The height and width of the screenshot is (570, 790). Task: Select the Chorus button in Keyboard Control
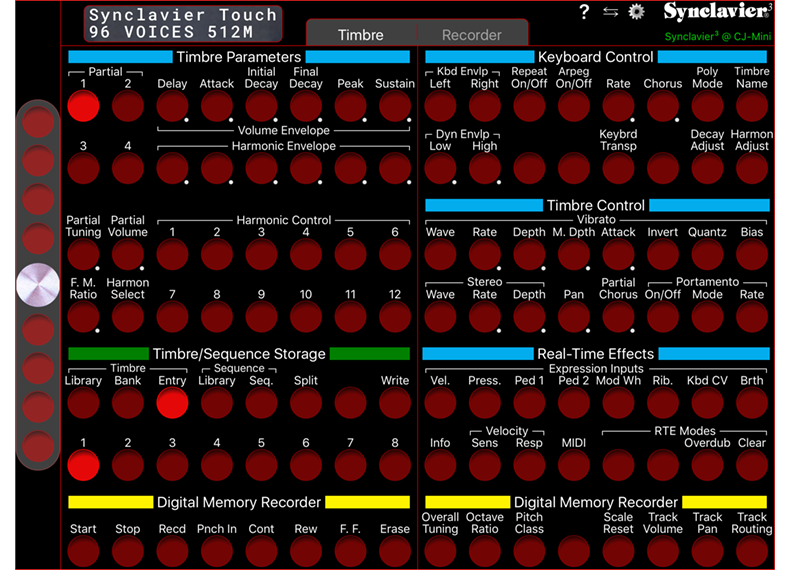click(x=663, y=106)
